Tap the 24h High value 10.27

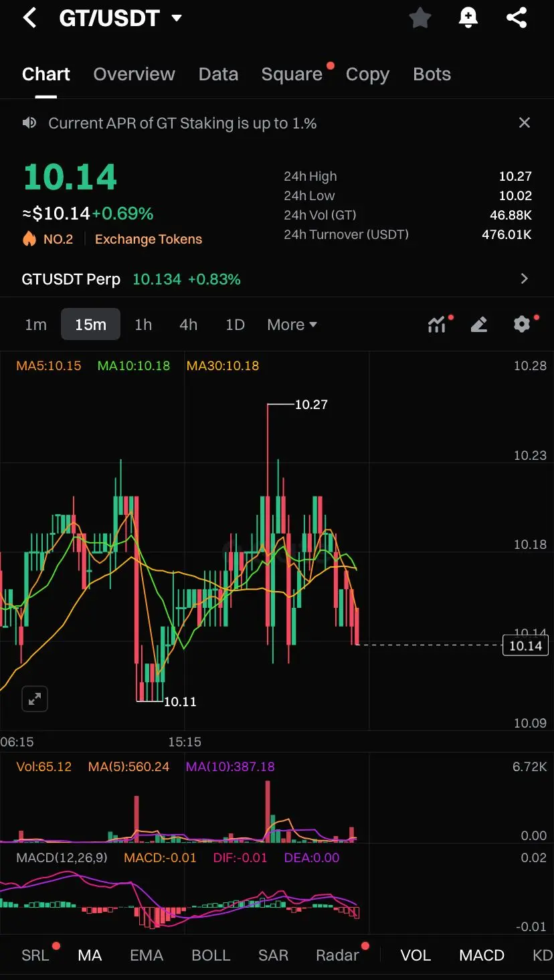click(515, 176)
